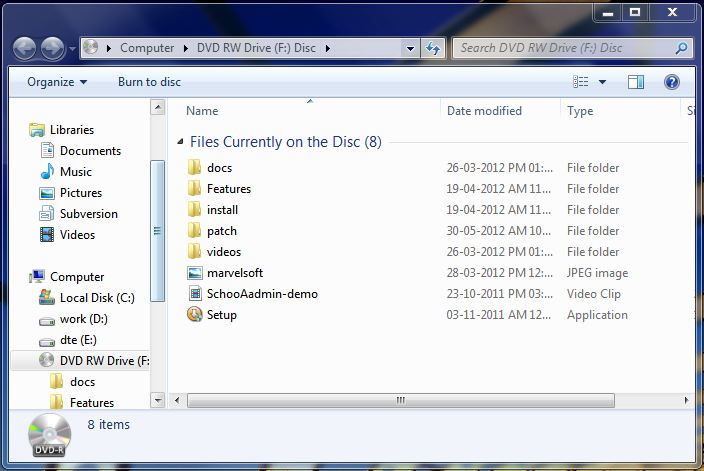Open the Help question mark icon

[x=672, y=82]
